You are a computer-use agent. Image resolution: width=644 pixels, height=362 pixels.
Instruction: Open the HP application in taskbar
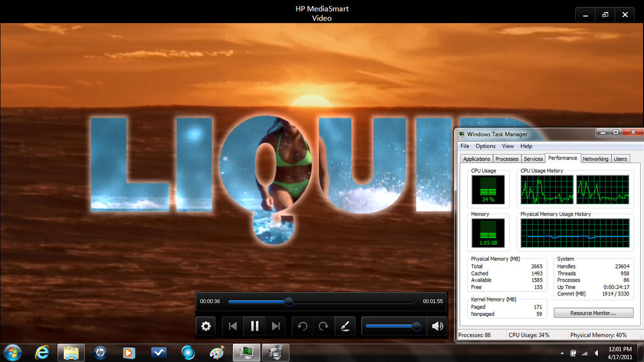pos(100,353)
